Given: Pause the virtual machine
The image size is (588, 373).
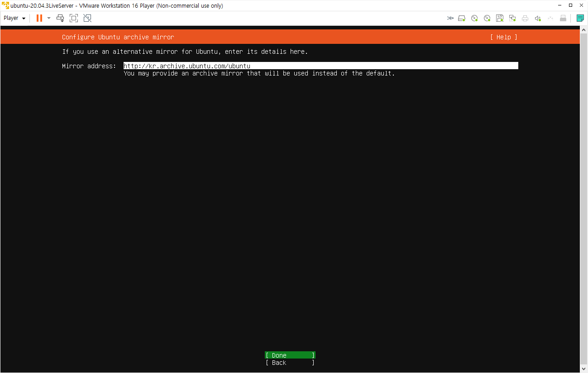Looking at the screenshot, I should point(39,18).
